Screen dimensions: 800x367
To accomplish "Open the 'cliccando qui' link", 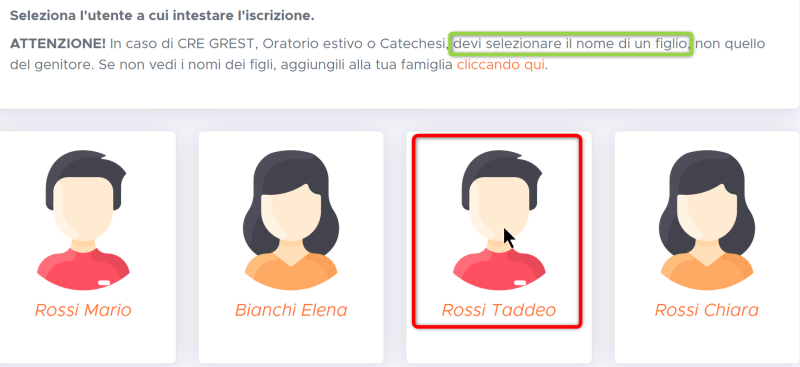I will 501,65.
